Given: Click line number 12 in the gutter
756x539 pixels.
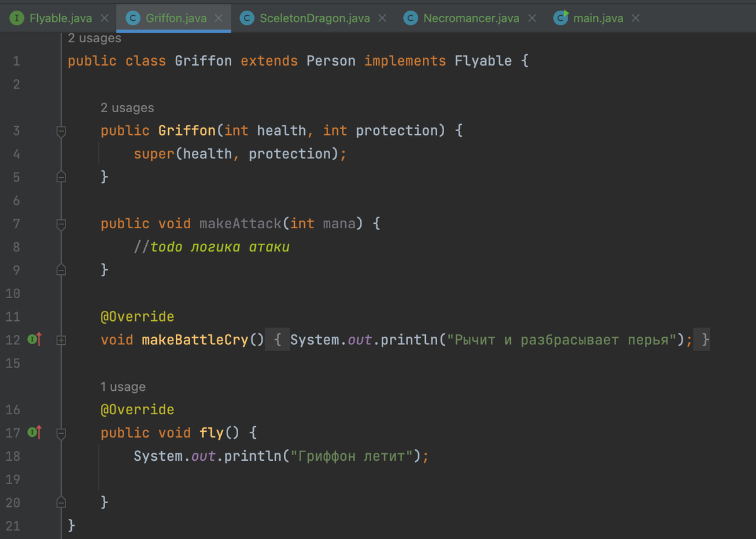Looking at the screenshot, I should click(x=13, y=340).
